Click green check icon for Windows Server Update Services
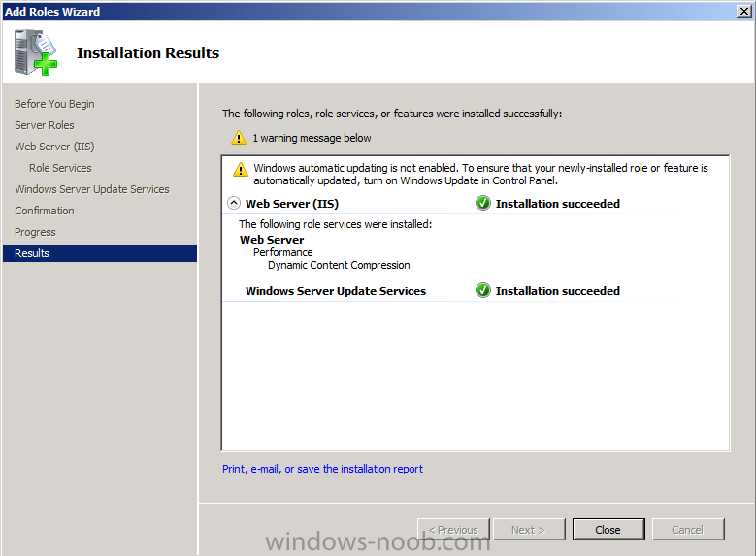 (x=483, y=291)
